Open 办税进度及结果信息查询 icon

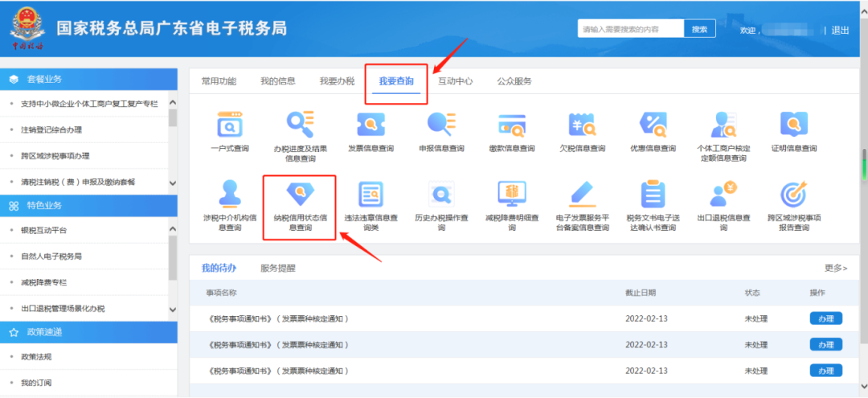click(300, 125)
